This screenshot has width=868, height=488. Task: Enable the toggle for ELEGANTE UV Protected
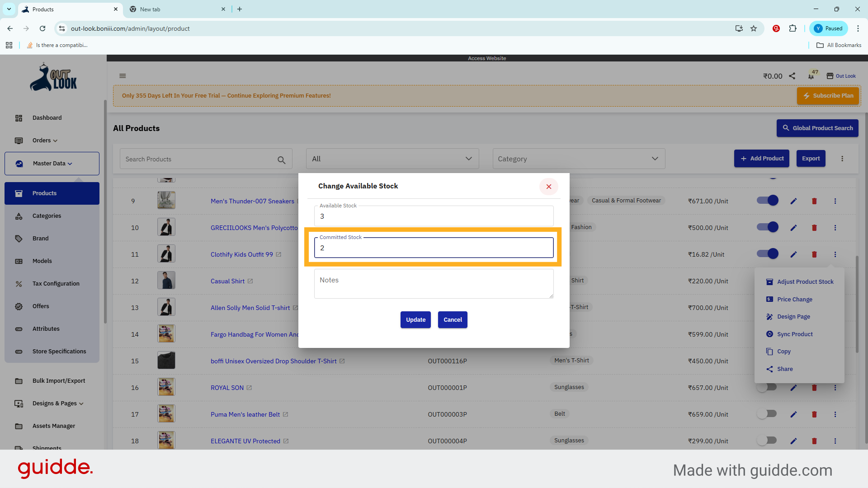point(767,441)
